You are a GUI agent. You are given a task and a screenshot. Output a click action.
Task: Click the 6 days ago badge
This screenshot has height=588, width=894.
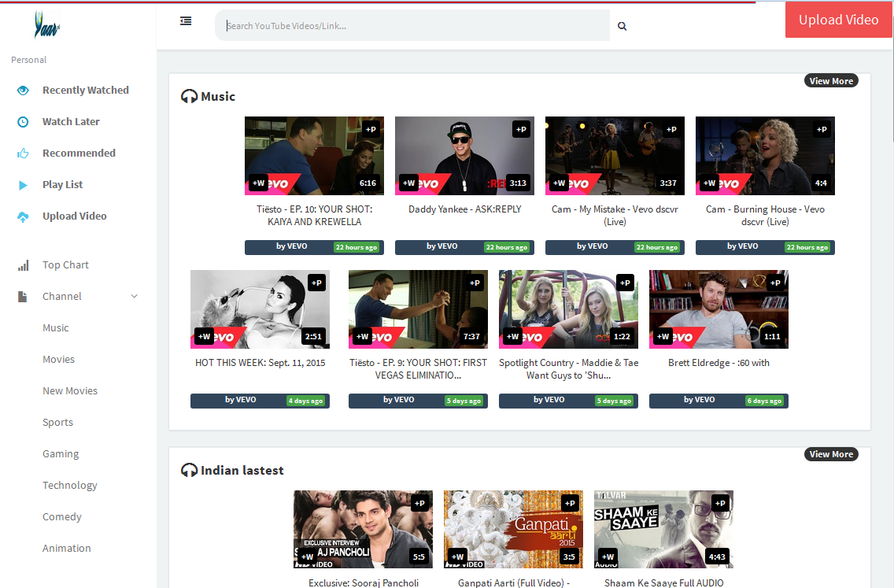(x=765, y=401)
